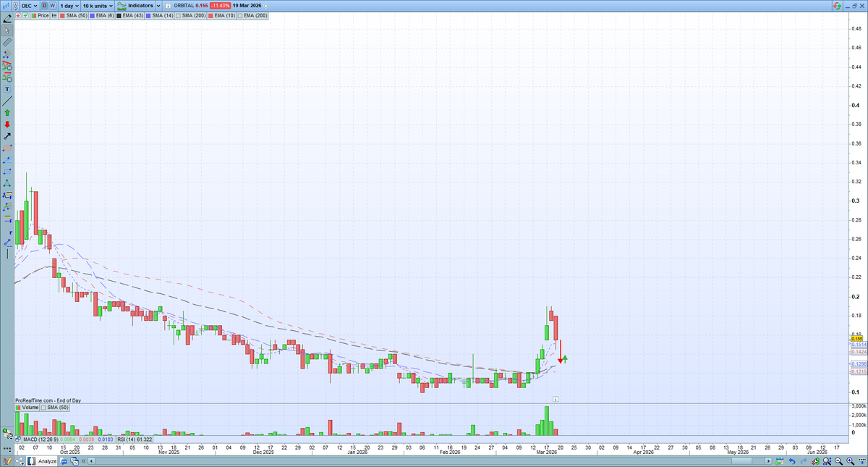868x467 pixels.
Task: Select the black diagonal arrow tool
Action: coord(7,135)
